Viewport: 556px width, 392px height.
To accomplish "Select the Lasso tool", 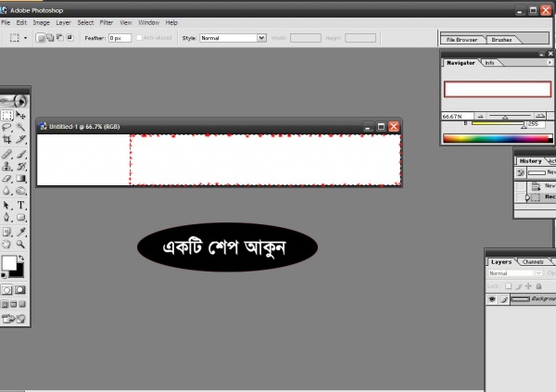I will pyautogui.click(x=6, y=127).
